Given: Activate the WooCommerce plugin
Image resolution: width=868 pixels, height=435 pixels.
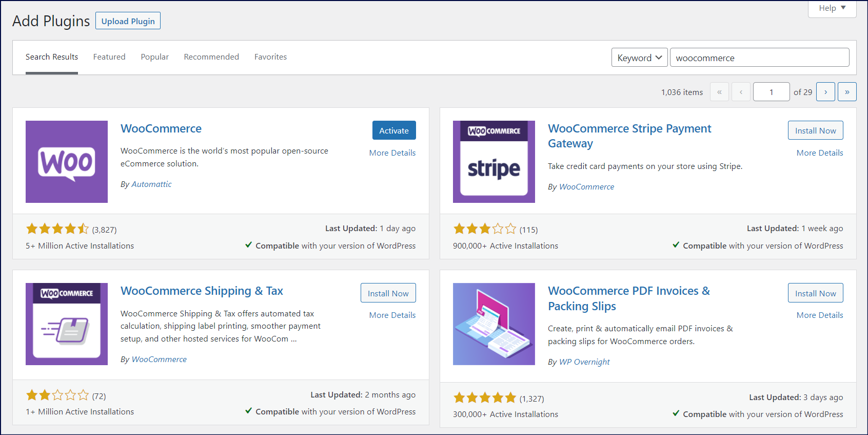Looking at the screenshot, I should [394, 130].
